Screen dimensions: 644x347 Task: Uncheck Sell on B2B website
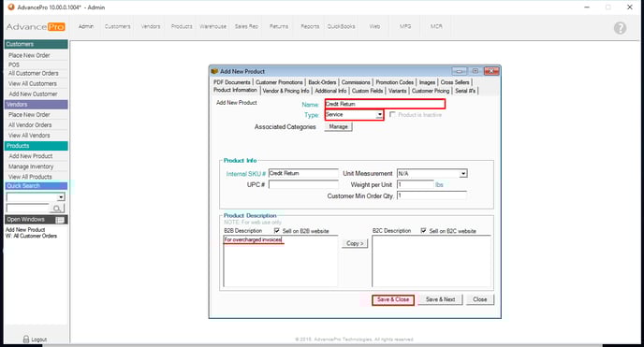277,230
